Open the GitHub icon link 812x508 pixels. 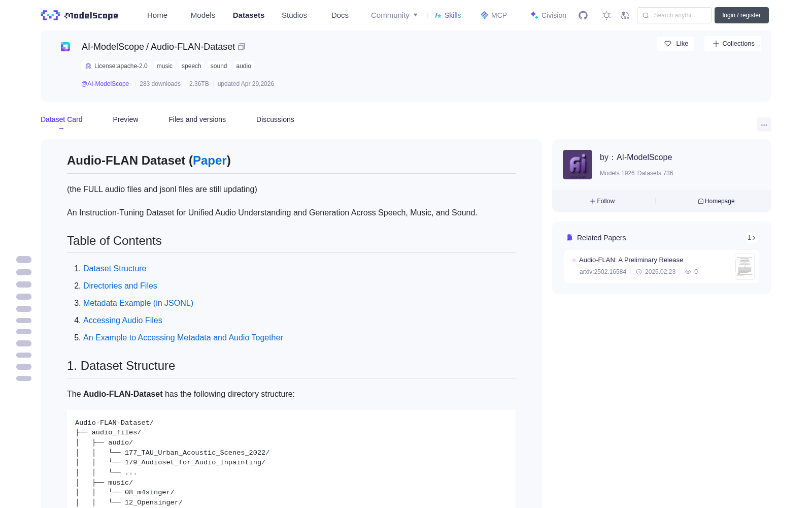pos(583,15)
